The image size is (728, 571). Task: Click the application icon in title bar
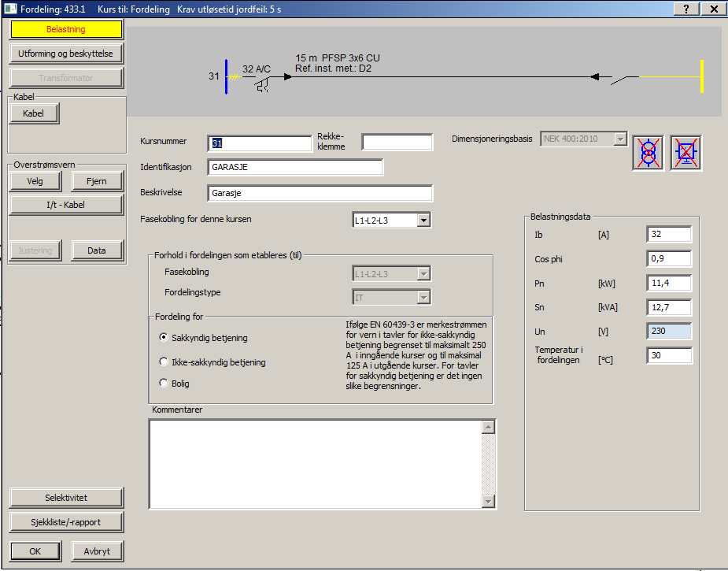click(10, 9)
